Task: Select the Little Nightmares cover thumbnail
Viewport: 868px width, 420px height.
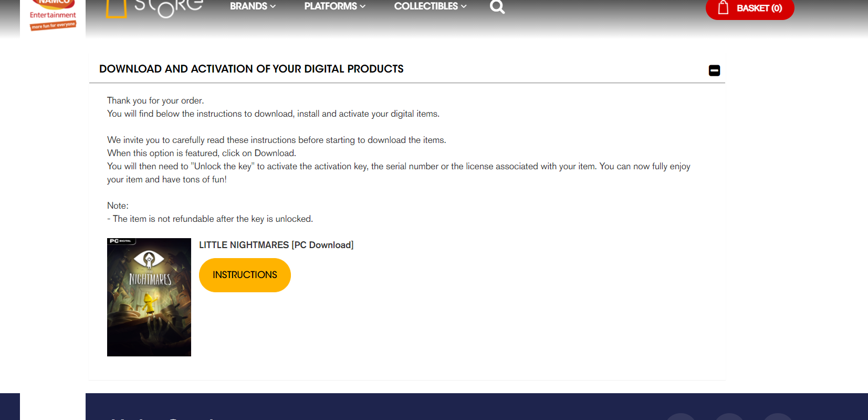Action: coord(149,297)
